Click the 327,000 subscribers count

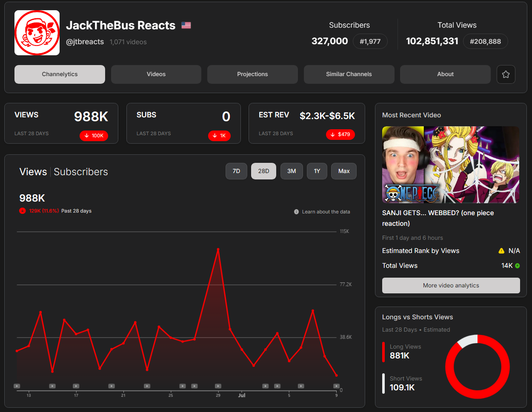click(330, 41)
